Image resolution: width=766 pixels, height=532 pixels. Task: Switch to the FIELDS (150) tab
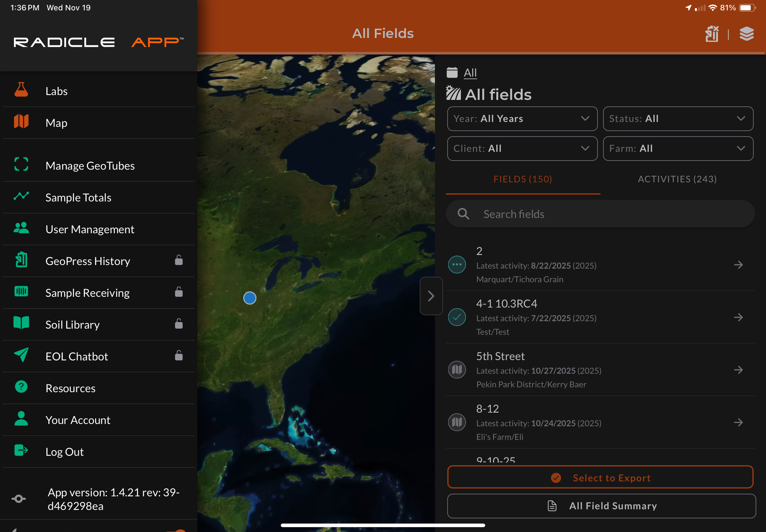(x=523, y=179)
